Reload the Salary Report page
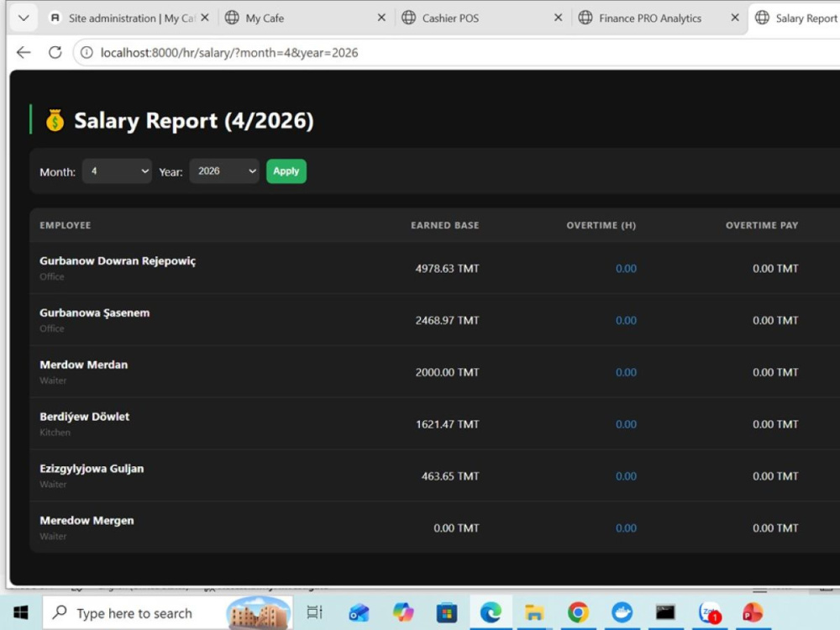 click(x=55, y=52)
